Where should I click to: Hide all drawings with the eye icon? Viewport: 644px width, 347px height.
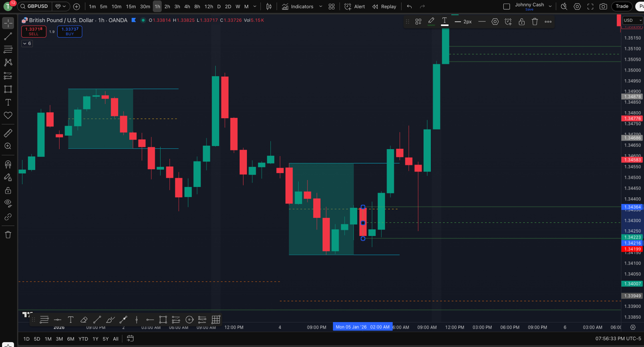click(x=8, y=203)
